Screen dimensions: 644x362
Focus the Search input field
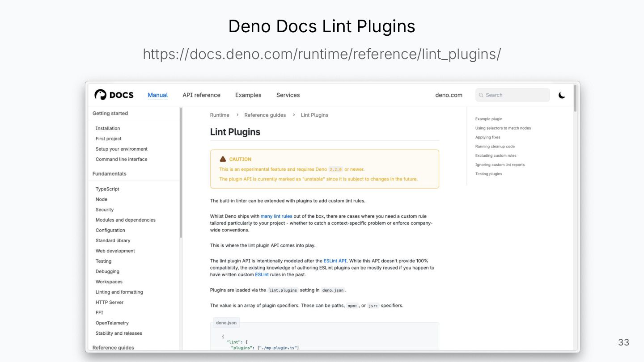tap(513, 95)
